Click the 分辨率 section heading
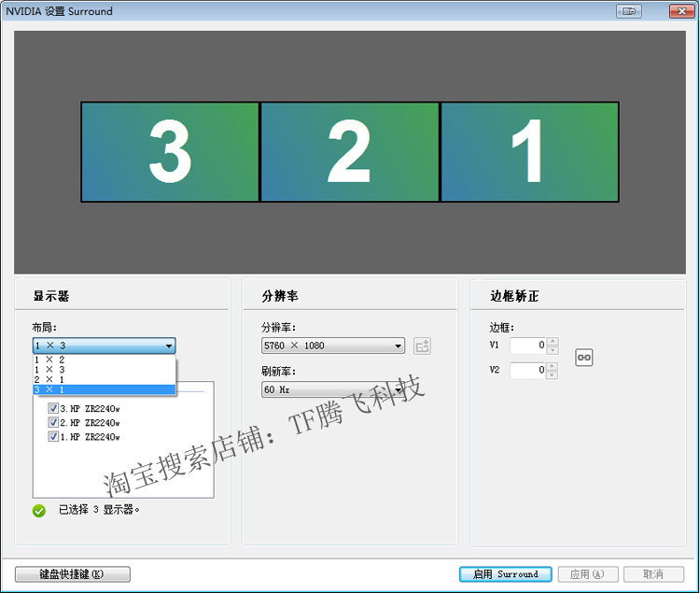Screen dimensions: 700x593 coord(280,296)
